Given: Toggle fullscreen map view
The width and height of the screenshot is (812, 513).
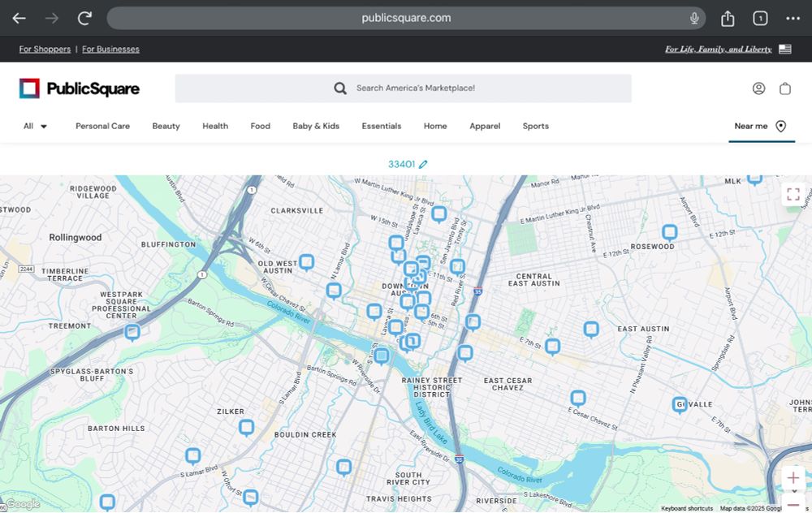Looking at the screenshot, I should point(793,195).
